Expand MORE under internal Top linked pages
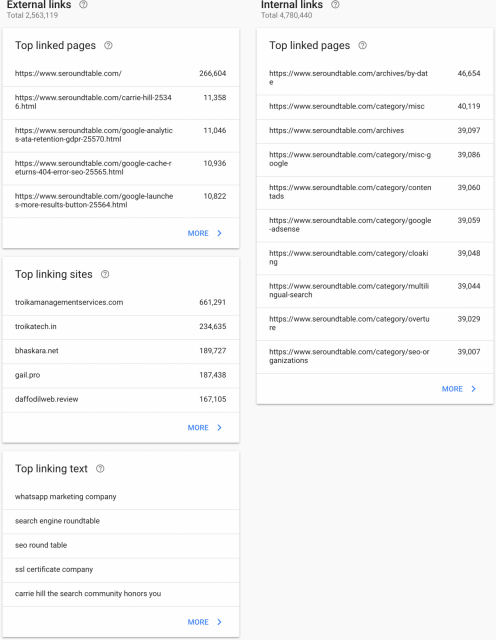Image resolution: width=496 pixels, height=640 pixels. [x=459, y=389]
